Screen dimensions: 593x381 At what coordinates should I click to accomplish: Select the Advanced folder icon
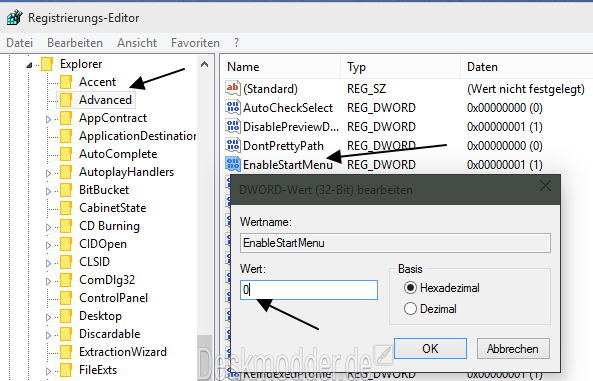66,100
